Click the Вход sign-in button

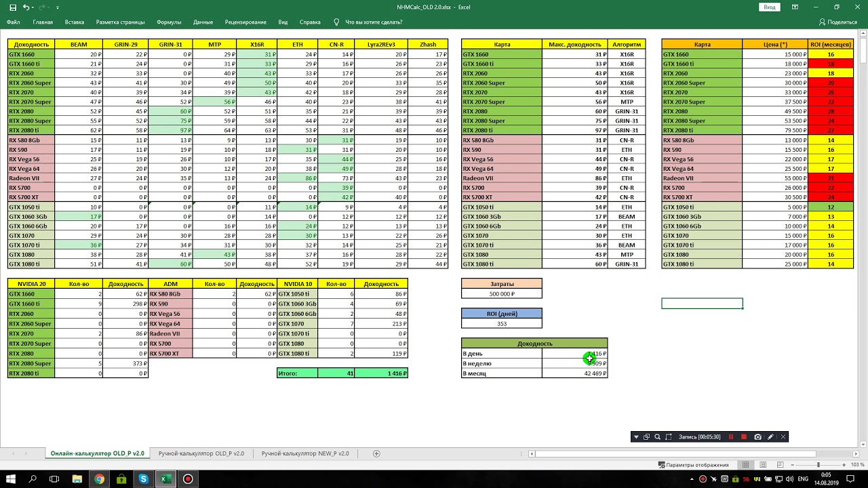(770, 7)
